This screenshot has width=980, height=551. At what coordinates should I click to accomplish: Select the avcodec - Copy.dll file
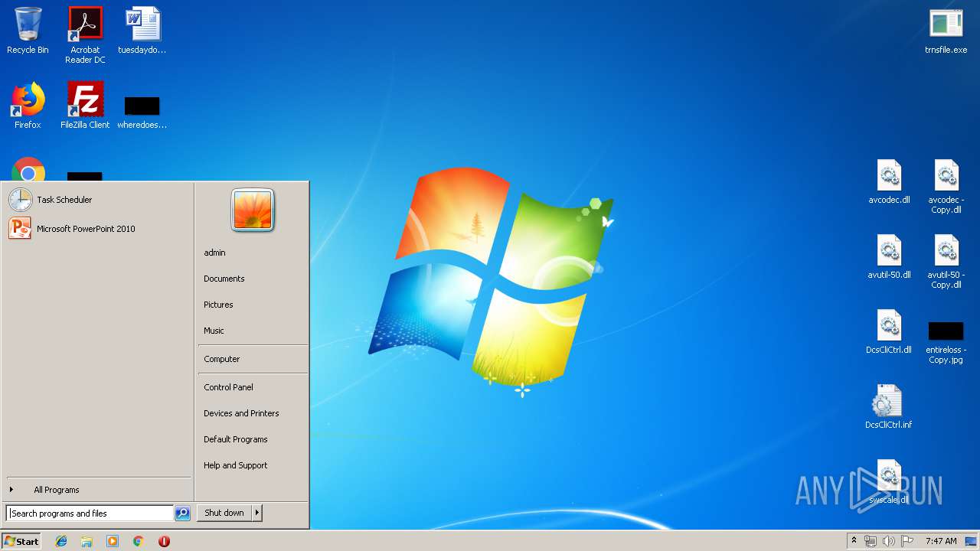pos(946,186)
